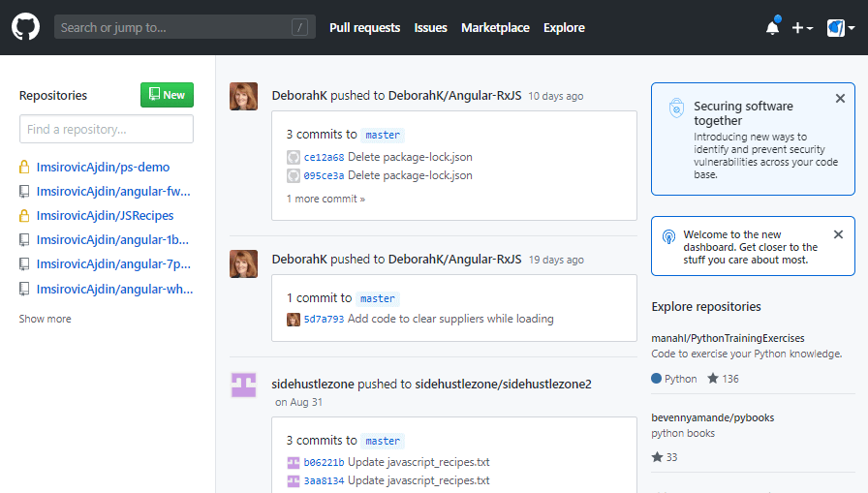The image size is (868, 493).
Task: Click the identicon beside commit 3aa8134
Action: pos(294,481)
